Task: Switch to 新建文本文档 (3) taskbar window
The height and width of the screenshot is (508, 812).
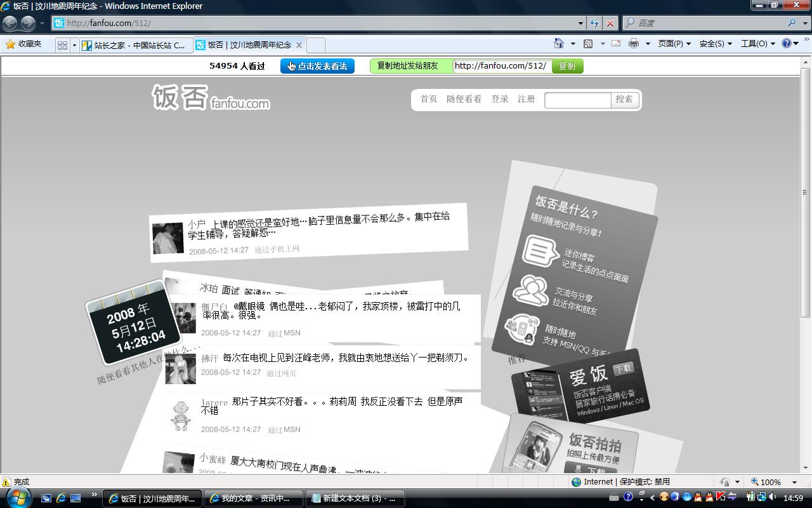Action: [x=355, y=498]
